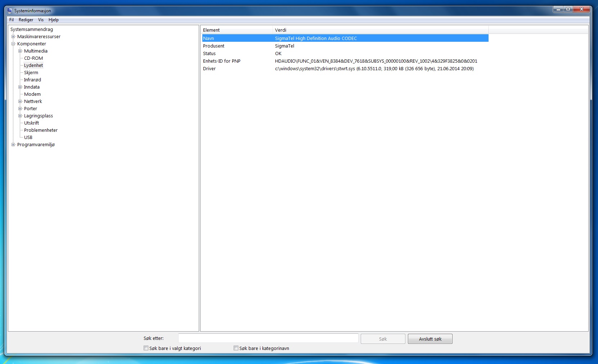Image resolution: width=598 pixels, height=364 pixels.
Task: Expand the Maskinvareressurser node
Action: (13, 37)
